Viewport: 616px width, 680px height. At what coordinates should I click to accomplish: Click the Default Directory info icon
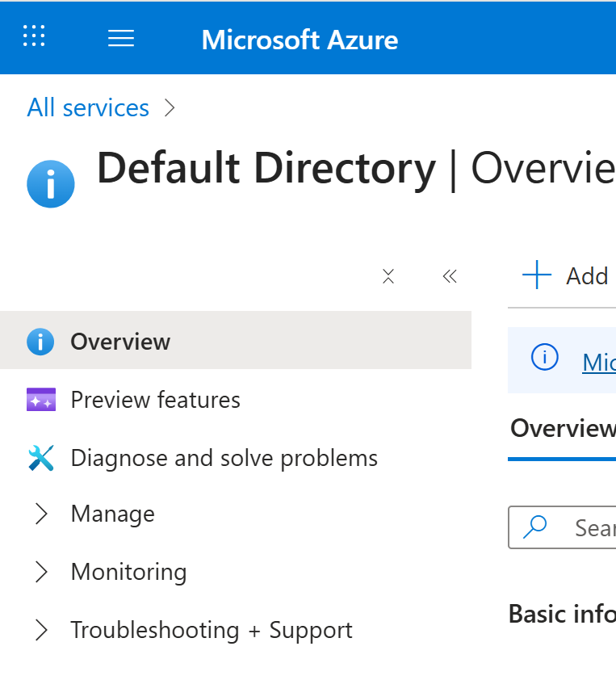point(50,183)
